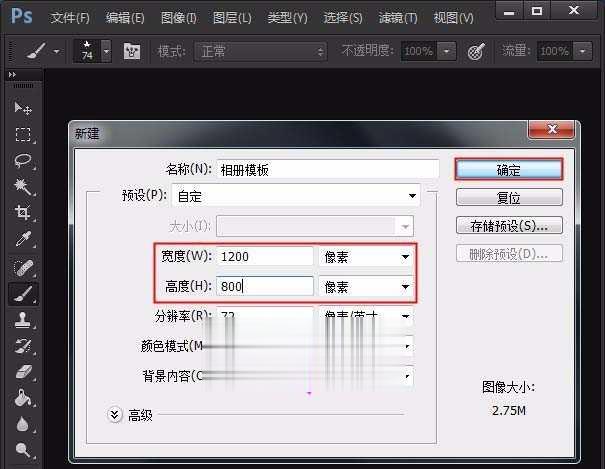The image size is (605, 469).
Task: Open the 滤镜(T) menu
Action: click(x=398, y=18)
